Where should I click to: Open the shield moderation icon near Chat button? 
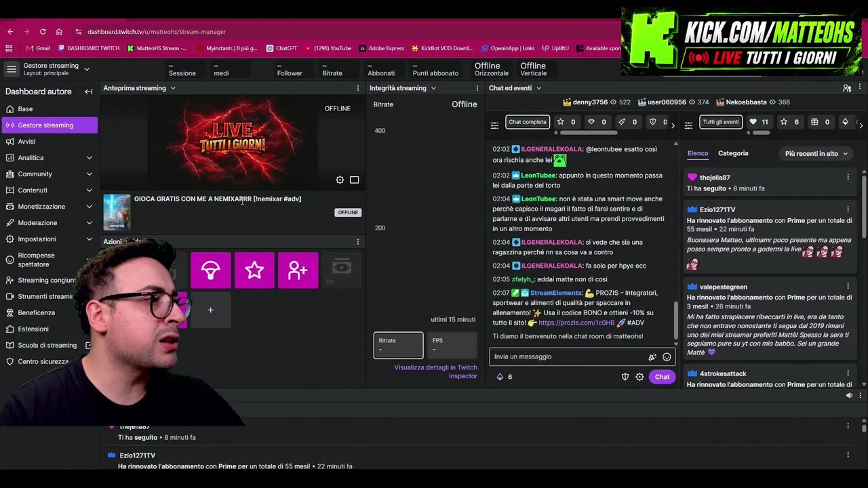pos(625,377)
